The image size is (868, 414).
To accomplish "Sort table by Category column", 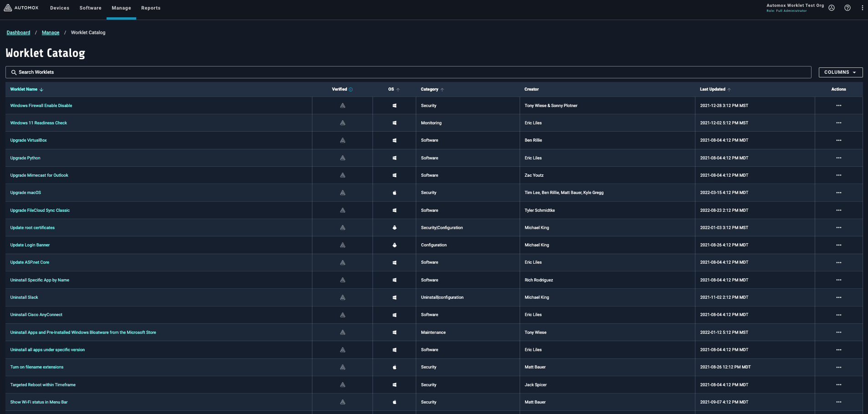I will coord(432,89).
